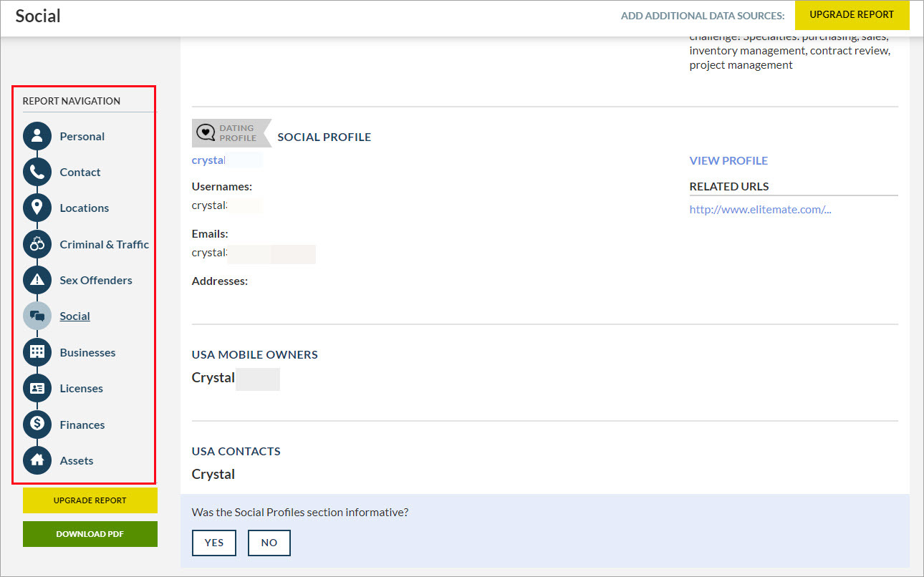Click the Locations map pin icon
924x577 pixels.
pyautogui.click(x=37, y=208)
